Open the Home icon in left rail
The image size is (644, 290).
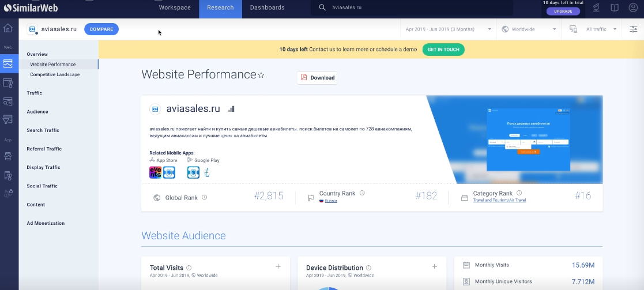8,28
